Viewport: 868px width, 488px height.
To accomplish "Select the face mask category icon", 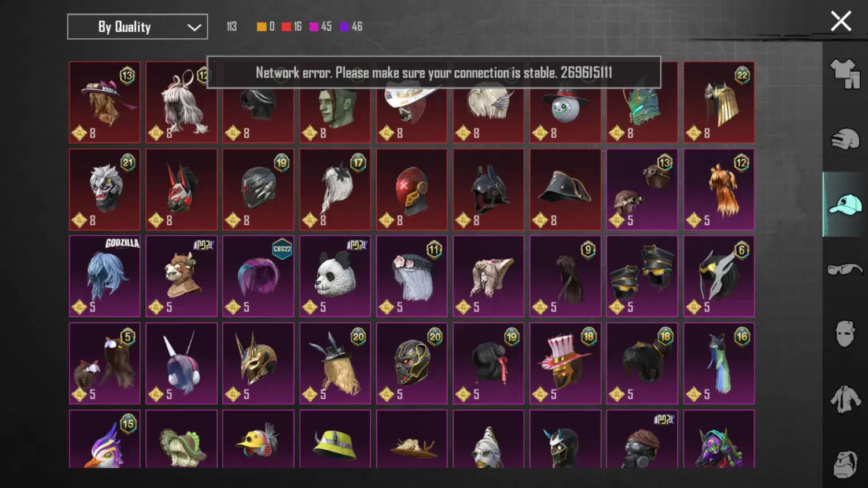I will (845, 334).
